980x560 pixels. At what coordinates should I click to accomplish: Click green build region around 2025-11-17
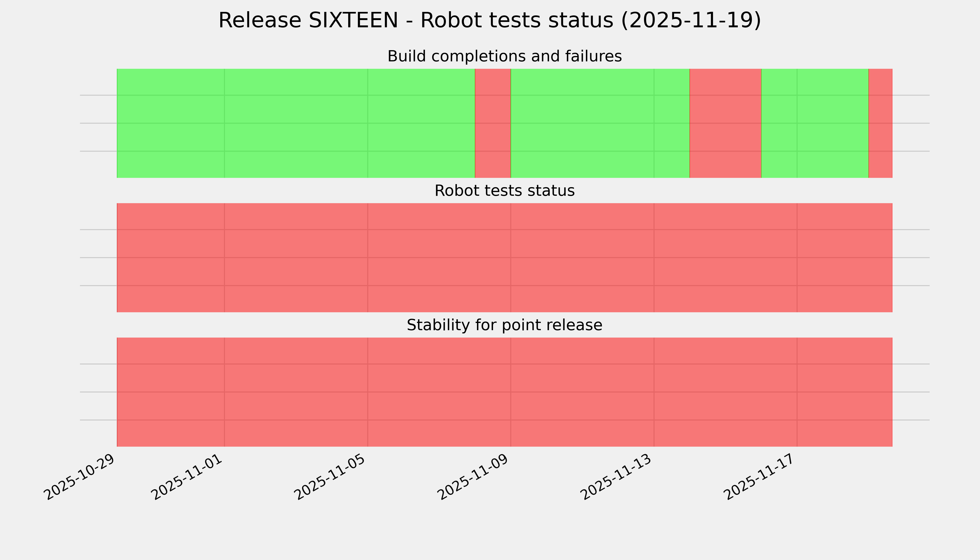tap(815, 123)
